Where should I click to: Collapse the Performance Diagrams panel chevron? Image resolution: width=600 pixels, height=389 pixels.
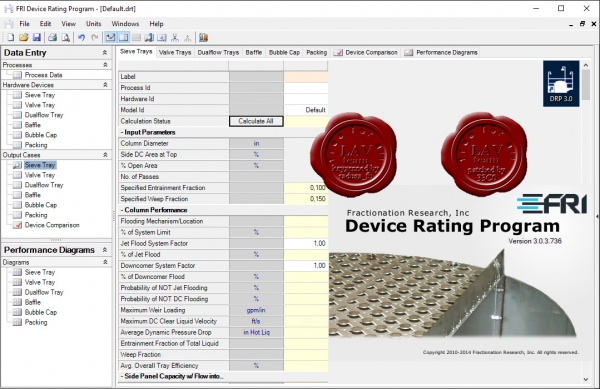coord(105,250)
